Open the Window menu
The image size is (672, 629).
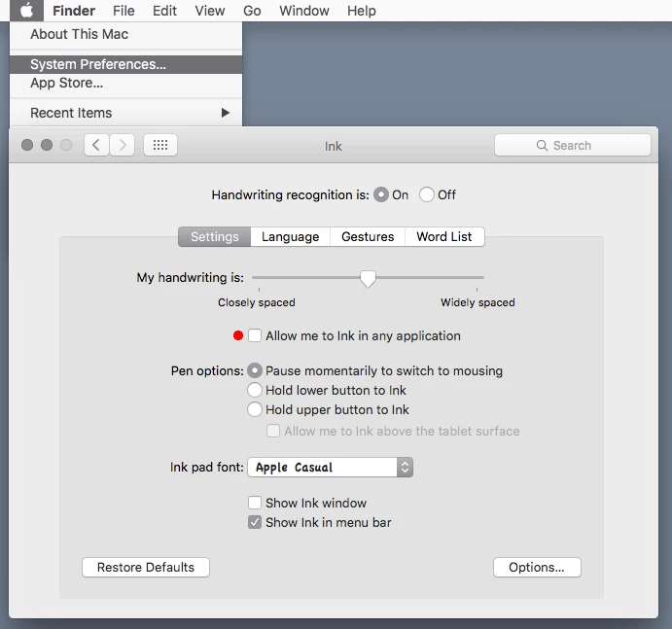point(304,11)
